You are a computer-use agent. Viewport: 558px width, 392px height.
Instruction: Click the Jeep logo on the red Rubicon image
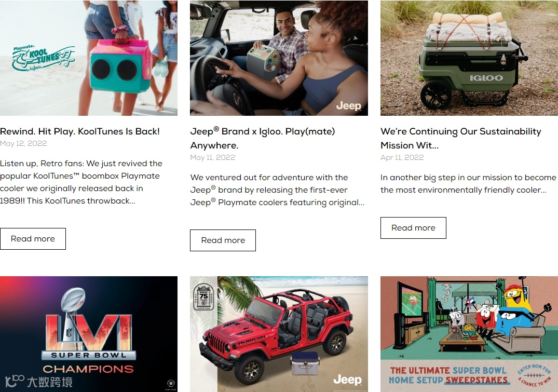(347, 380)
